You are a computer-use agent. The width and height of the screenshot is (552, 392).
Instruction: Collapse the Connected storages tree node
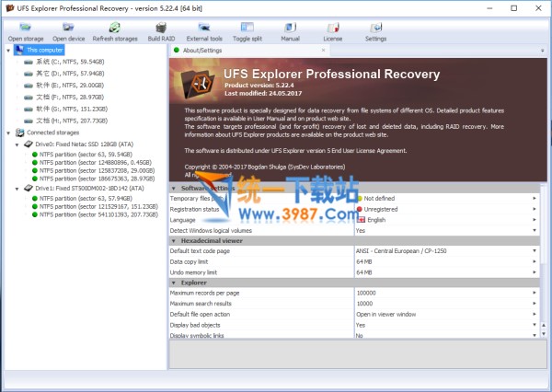(x=8, y=133)
